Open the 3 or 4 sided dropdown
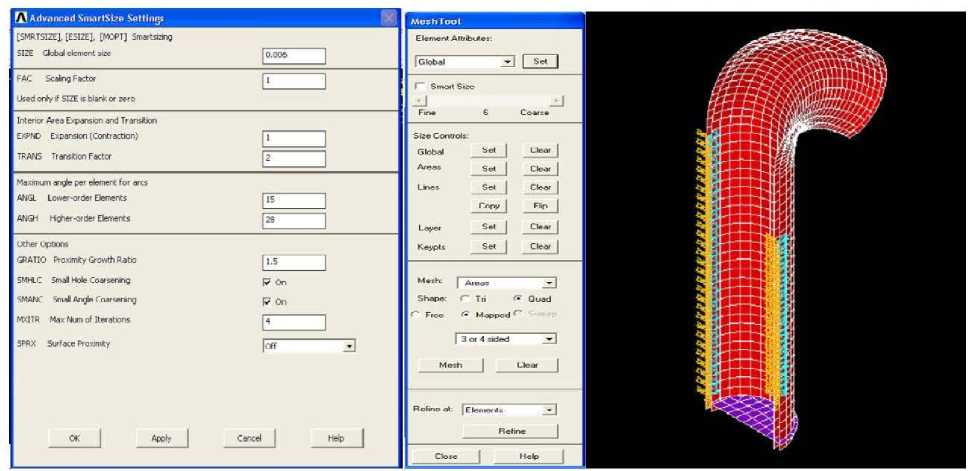The height and width of the screenshot is (471, 975). [506, 339]
